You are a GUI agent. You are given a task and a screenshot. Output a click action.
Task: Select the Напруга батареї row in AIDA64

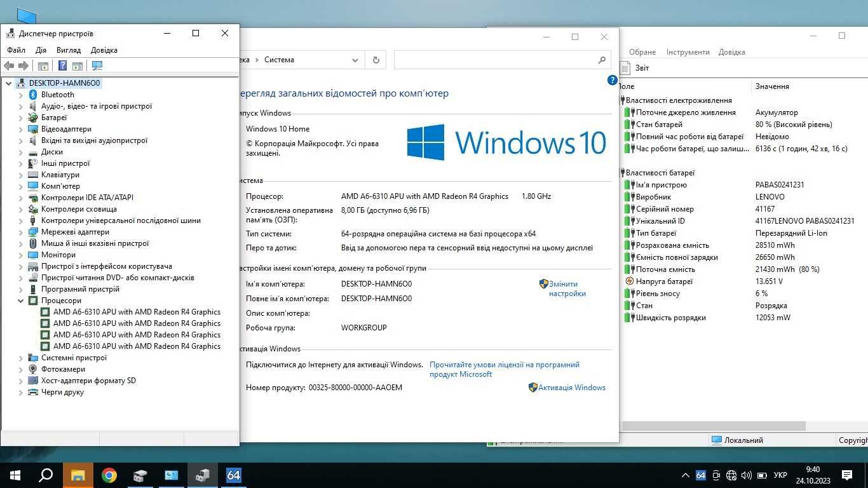point(743,281)
